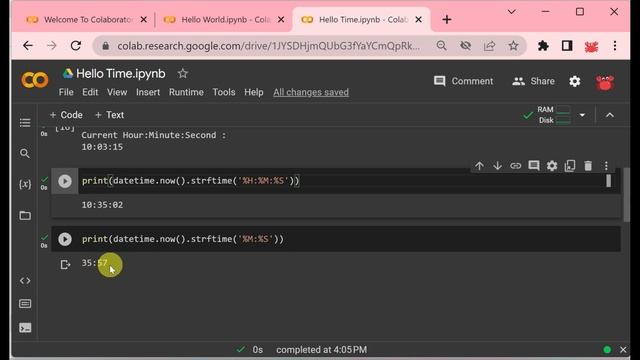This screenshot has height=360, width=640.
Task: Add a comment to the cell
Action: pos(533,165)
